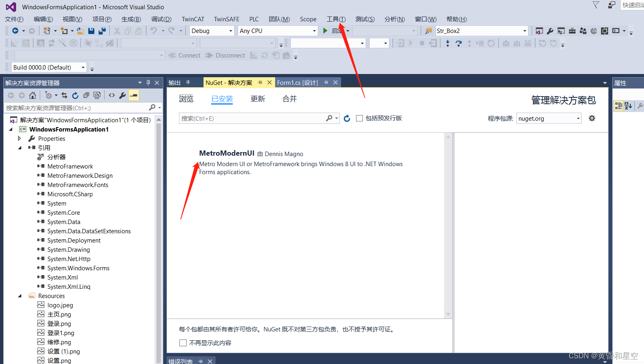This screenshot has width=644, height=364.
Task: Open the 文件(F) menu
Action: click(x=14, y=19)
